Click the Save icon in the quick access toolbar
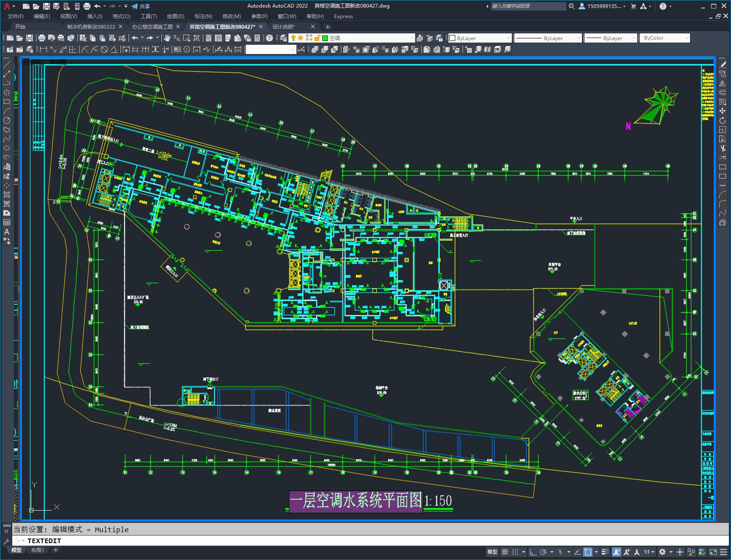The image size is (731, 560). pos(46,6)
